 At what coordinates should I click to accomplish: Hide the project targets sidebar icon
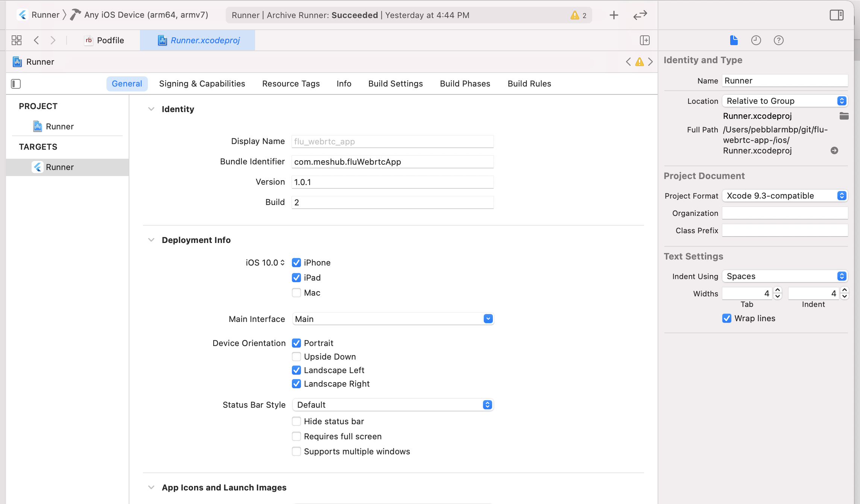[x=16, y=83]
